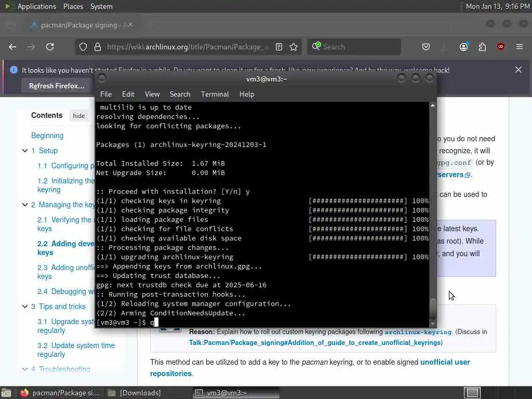
Task: Go to 2.3 Adding unofficial keys entry
Action: coord(66,272)
